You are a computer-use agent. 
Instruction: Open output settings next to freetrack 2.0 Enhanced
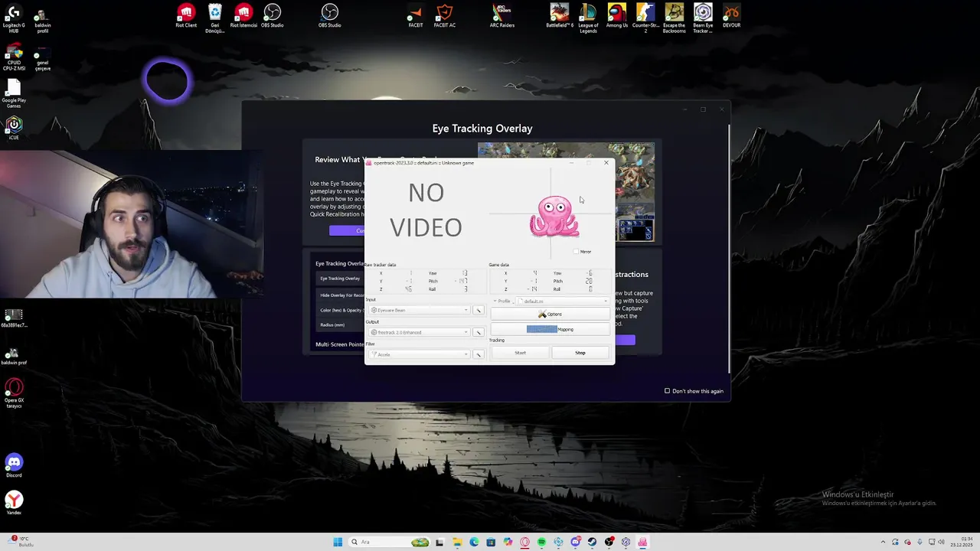[x=479, y=332]
